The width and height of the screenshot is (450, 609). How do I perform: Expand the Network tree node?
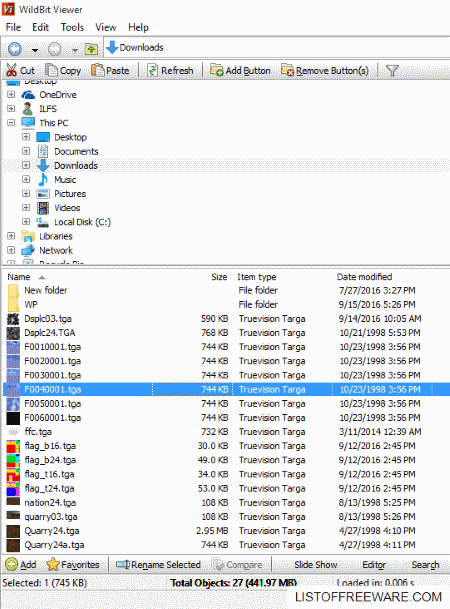tap(11, 250)
